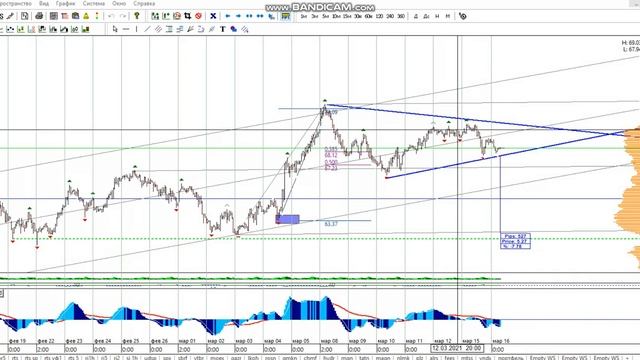The width and height of the screenshot is (640, 360).
Task: Click the yellow key icon
Action: pyautogui.click(x=137, y=16)
